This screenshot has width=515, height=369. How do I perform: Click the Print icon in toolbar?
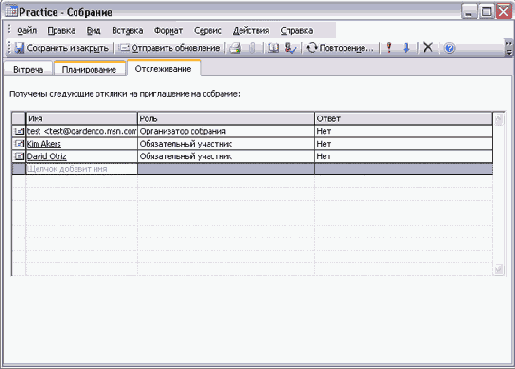click(x=235, y=48)
